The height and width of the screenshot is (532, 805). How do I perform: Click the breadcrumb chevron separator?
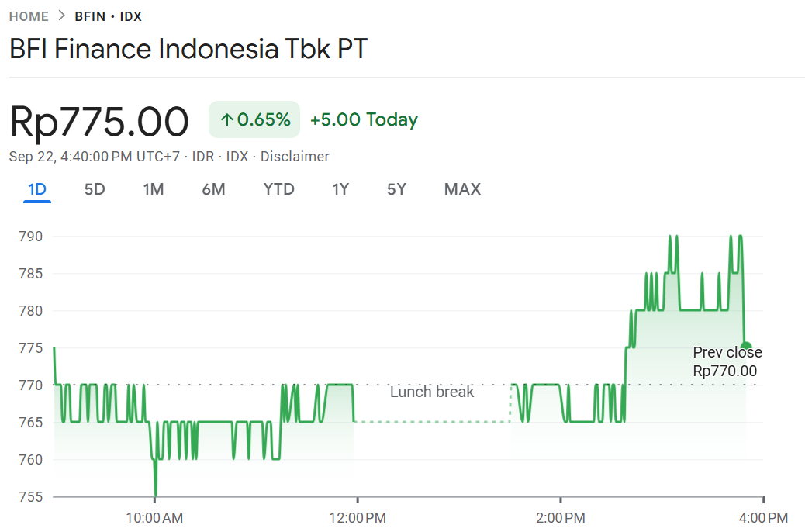coord(60,15)
